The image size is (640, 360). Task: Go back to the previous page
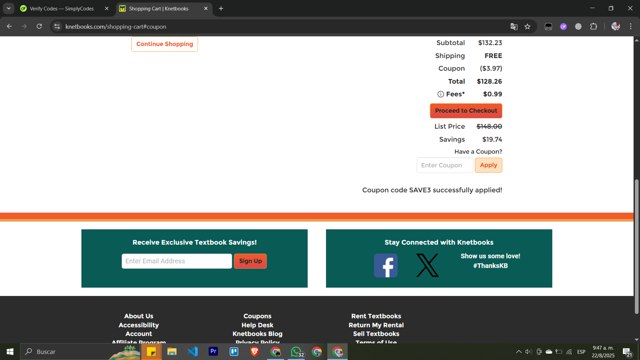click(9, 27)
